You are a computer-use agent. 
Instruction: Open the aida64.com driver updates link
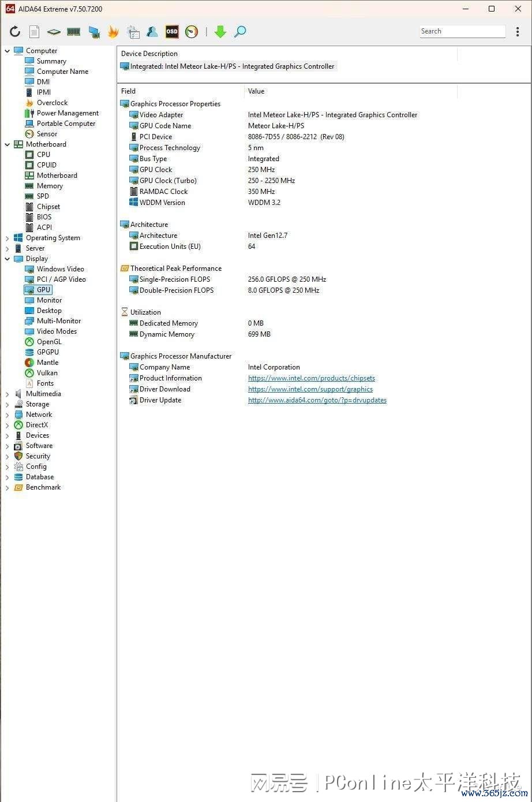pos(317,400)
